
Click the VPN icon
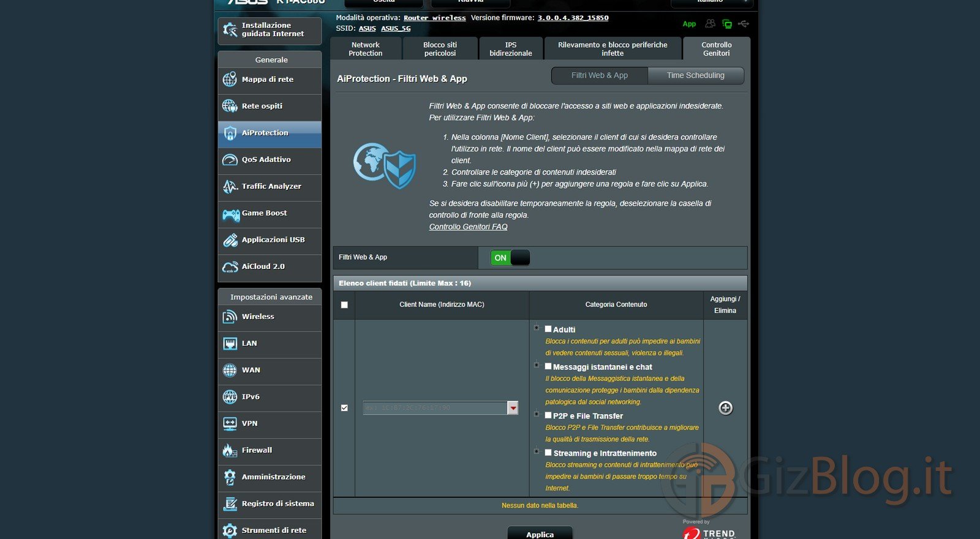230,424
